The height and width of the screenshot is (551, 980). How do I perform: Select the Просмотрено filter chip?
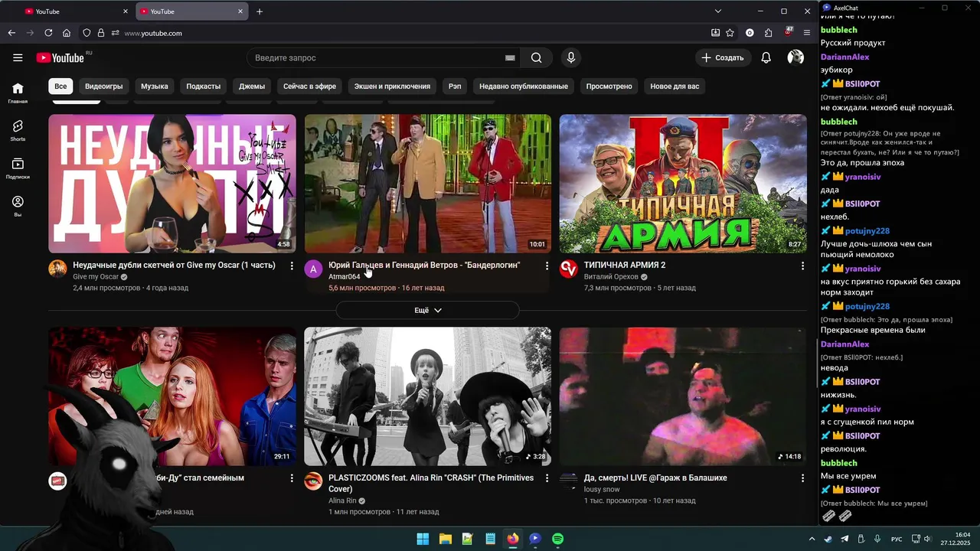coord(609,86)
